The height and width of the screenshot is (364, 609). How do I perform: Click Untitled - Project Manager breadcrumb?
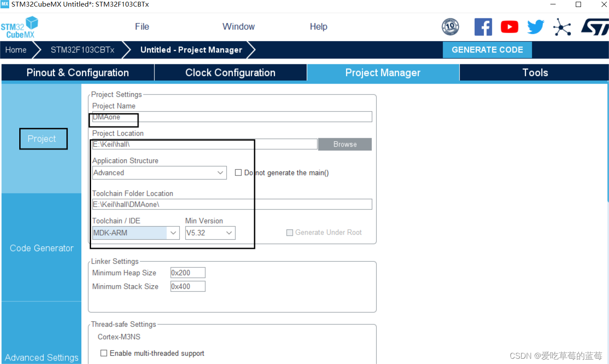(x=191, y=50)
